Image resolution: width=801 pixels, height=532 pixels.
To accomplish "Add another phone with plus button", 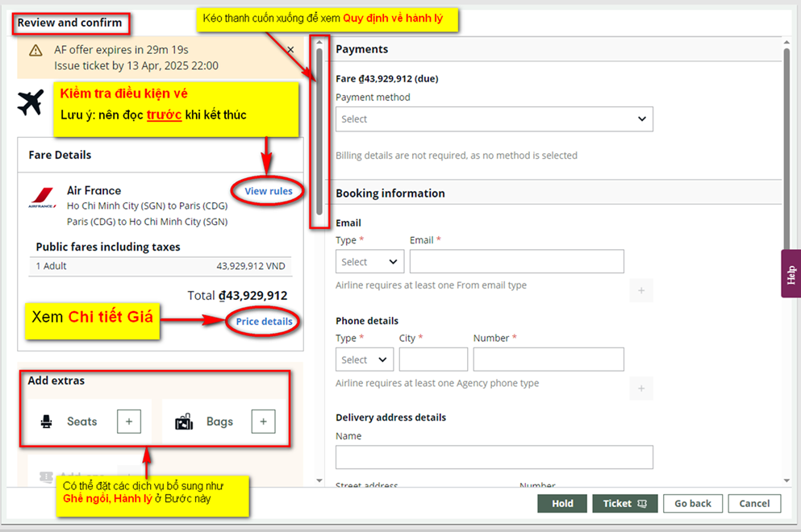I will point(641,389).
